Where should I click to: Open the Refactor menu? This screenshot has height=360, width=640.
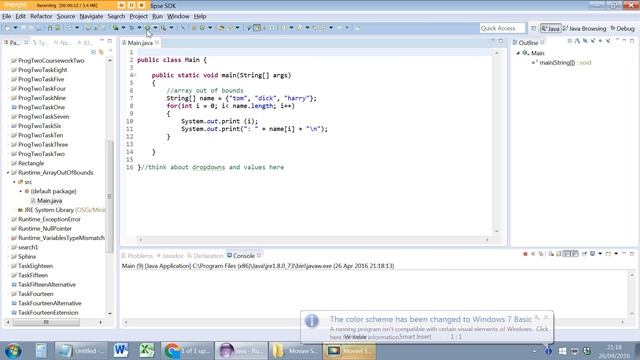41,16
